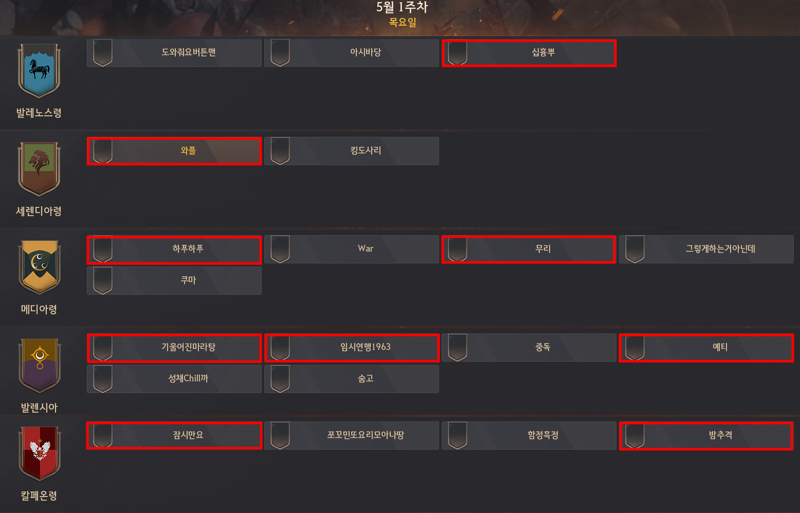
Task: Click the crescent moon Mediah territory emblem
Action: 39,267
